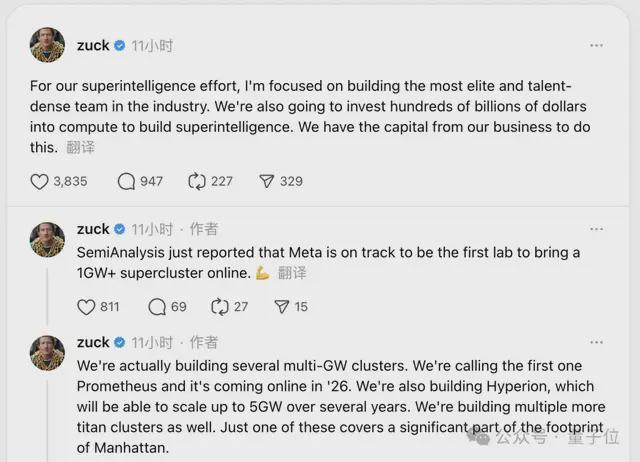Like the first zuck post with 3,835 likes
The width and height of the screenshot is (640, 462).
pos(39,181)
